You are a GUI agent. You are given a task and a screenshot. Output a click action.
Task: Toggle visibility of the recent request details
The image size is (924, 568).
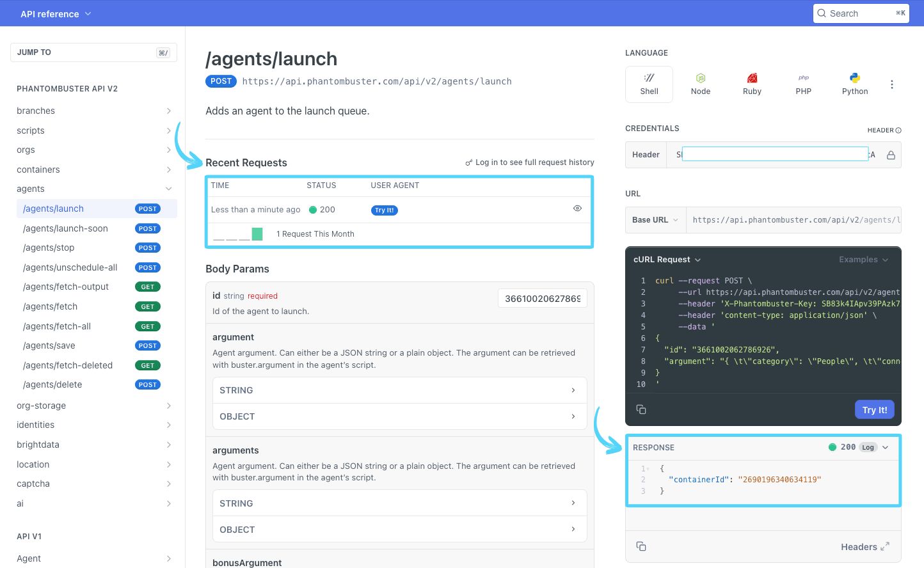click(577, 208)
